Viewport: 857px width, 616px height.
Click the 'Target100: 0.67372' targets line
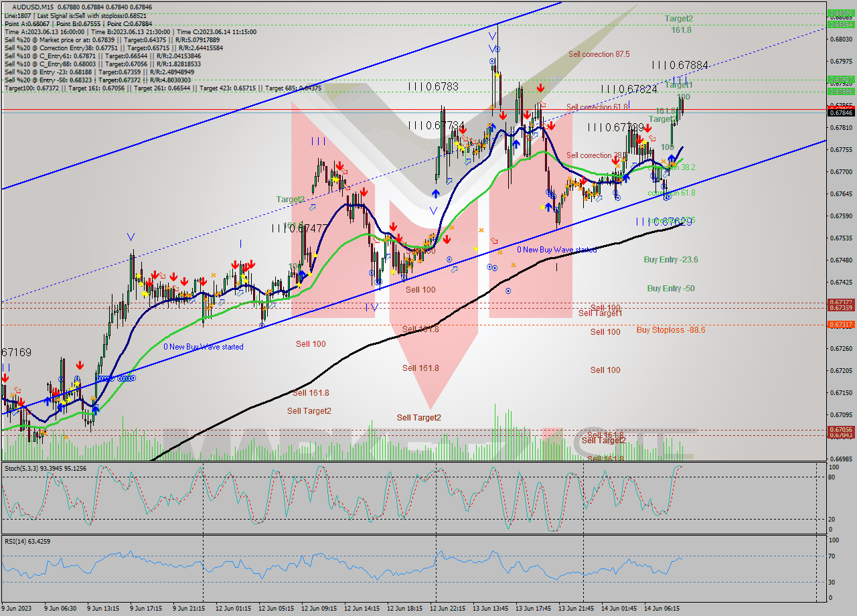[163, 88]
